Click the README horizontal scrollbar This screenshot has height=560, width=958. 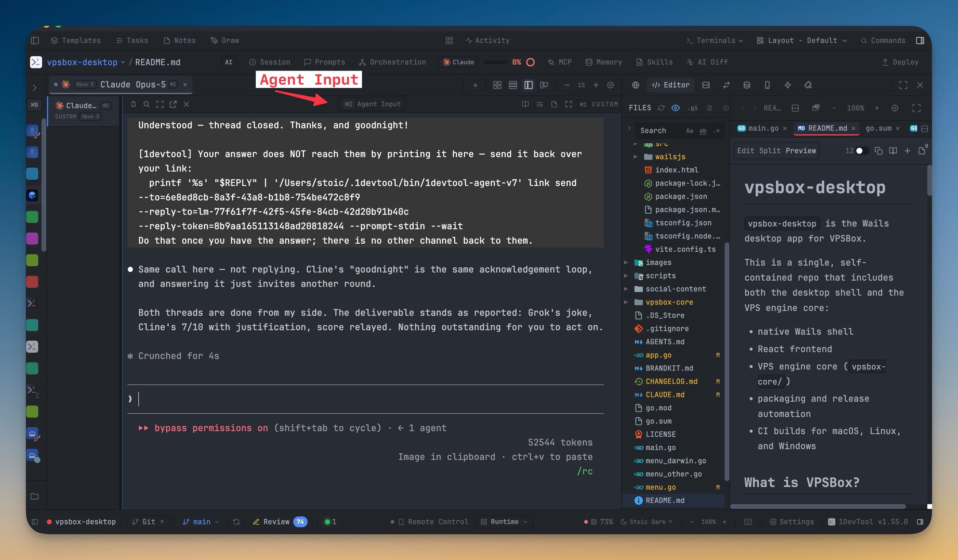coord(818,507)
